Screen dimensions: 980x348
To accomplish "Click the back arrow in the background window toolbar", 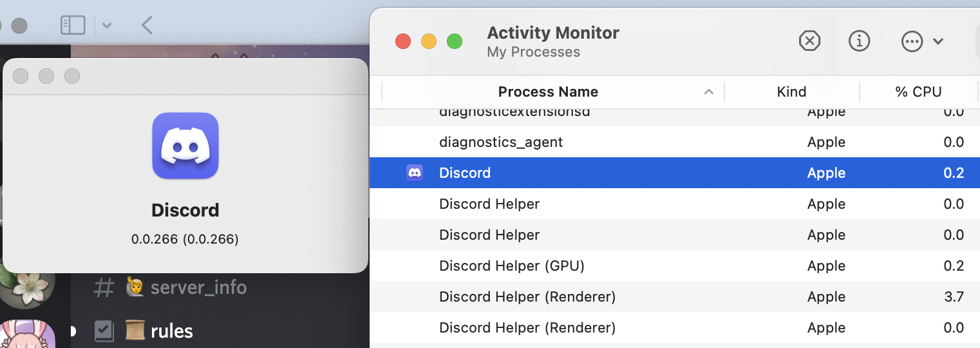I will coord(147,25).
